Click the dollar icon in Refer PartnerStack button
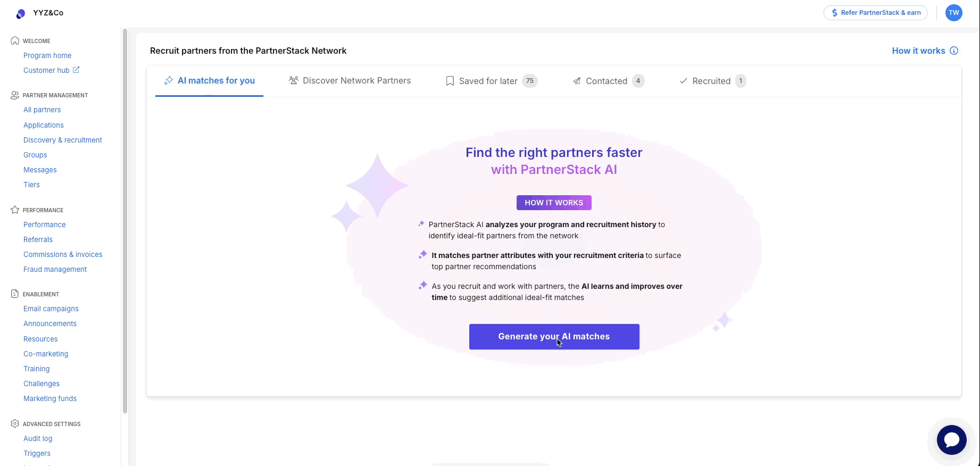The width and height of the screenshot is (980, 466). tap(835, 13)
